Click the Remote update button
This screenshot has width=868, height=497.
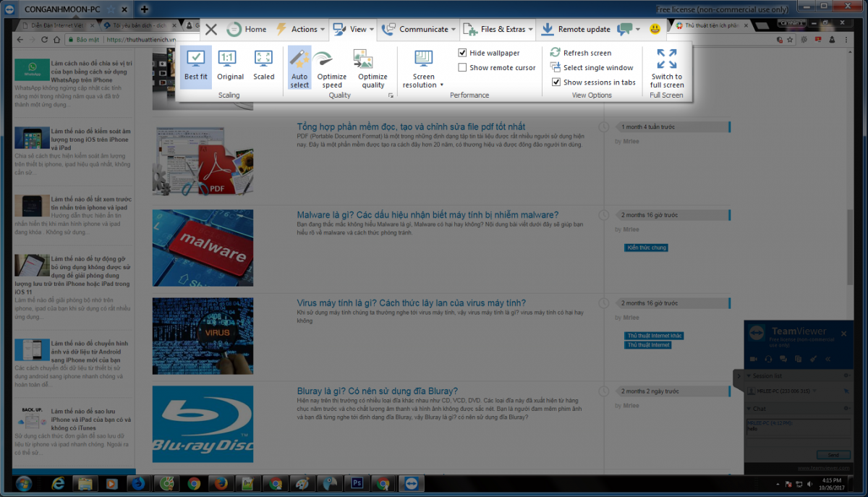pyautogui.click(x=576, y=30)
